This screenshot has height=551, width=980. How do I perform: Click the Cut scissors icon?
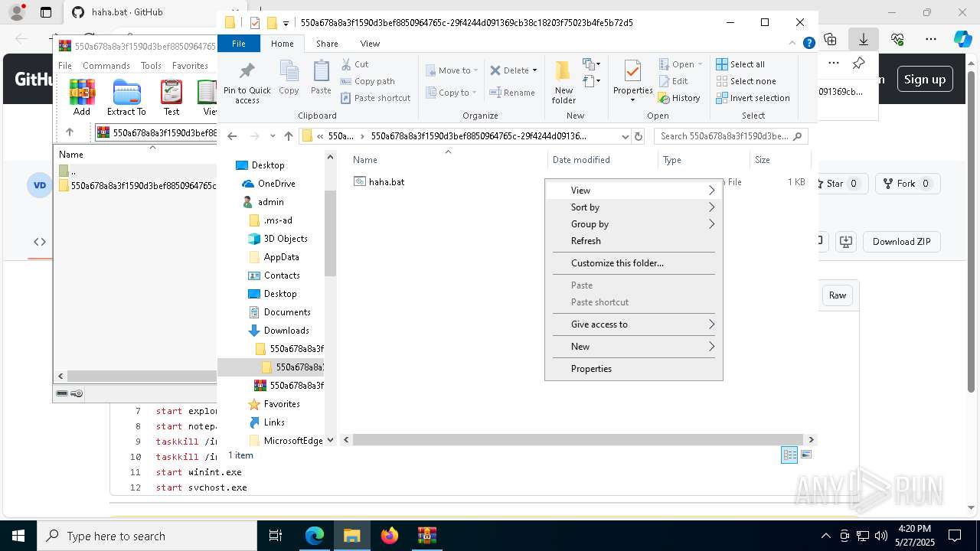[346, 64]
